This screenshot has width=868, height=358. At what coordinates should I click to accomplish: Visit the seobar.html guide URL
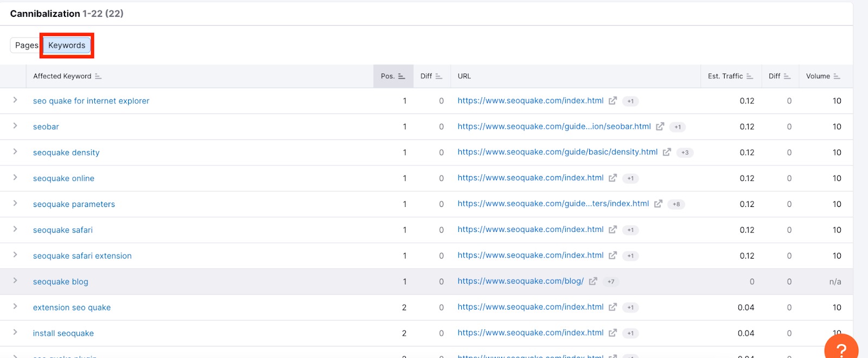[554, 127]
